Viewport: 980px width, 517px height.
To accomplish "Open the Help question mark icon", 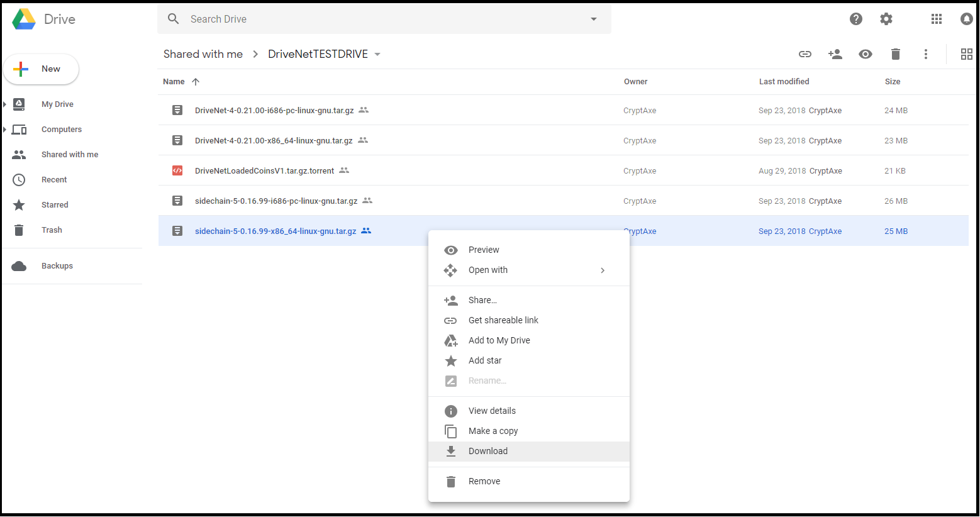I will (856, 19).
